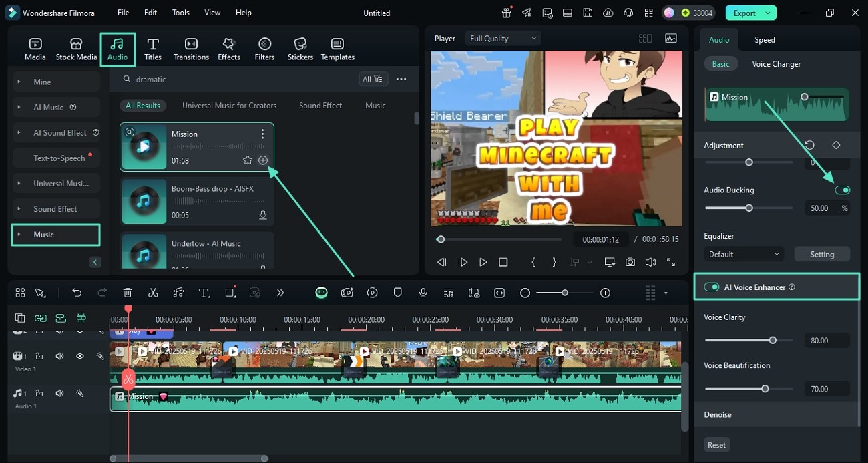868x463 pixels.
Task: Open the Transitions panel
Action: pos(191,49)
